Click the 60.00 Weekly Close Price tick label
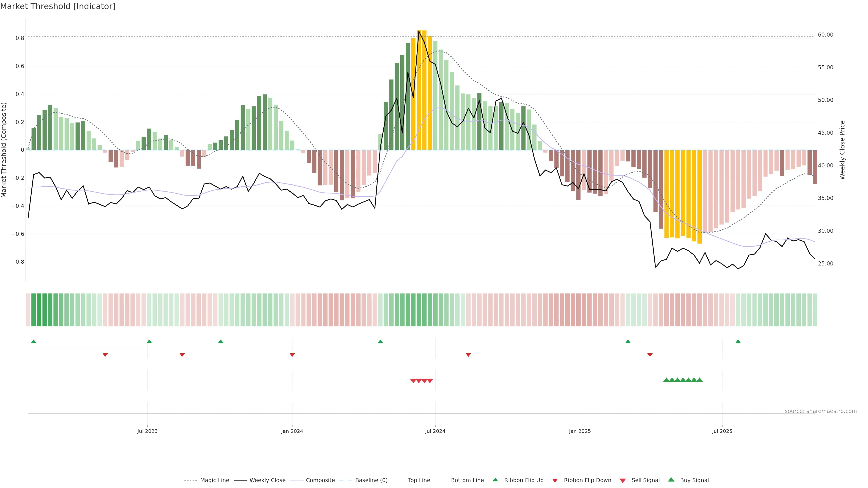The height and width of the screenshot is (488, 868). point(826,35)
